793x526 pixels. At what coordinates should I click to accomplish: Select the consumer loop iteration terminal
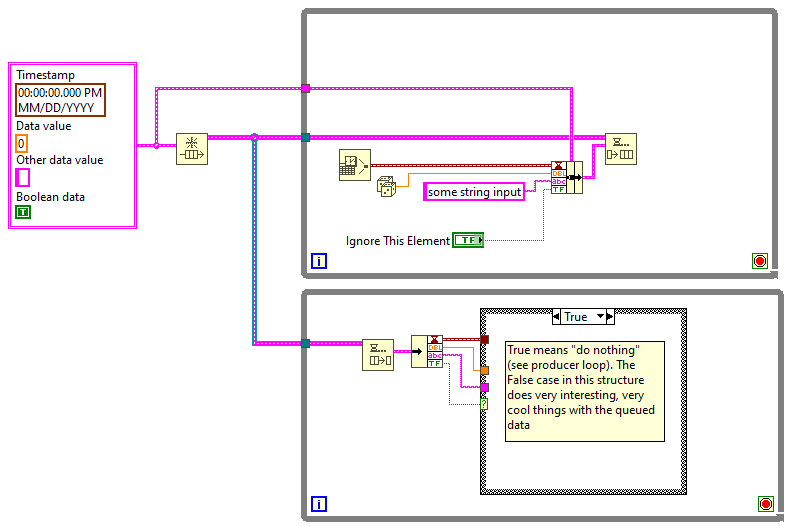coord(319,504)
